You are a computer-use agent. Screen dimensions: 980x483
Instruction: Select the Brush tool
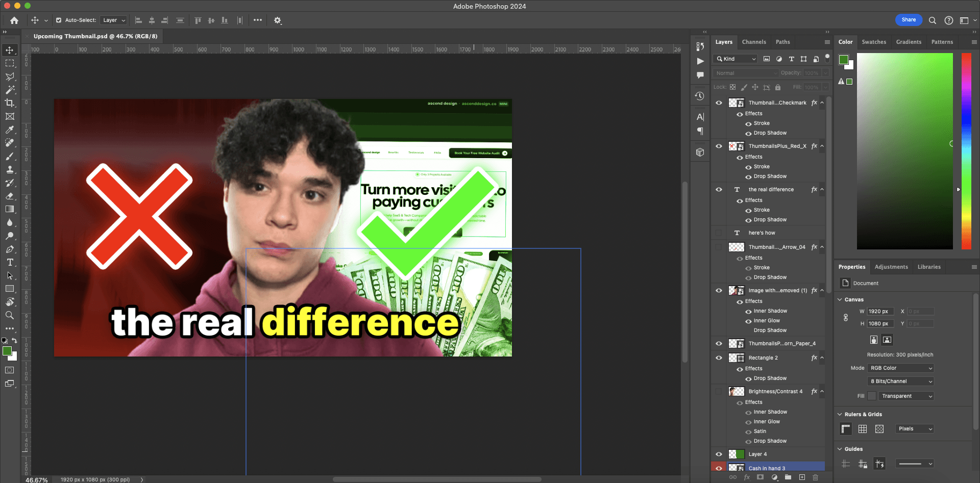click(x=10, y=156)
